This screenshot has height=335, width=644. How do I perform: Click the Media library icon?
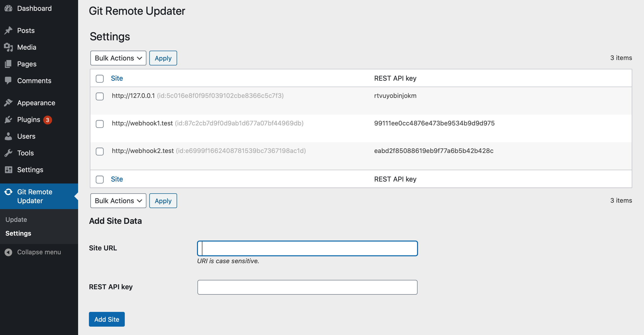8,47
